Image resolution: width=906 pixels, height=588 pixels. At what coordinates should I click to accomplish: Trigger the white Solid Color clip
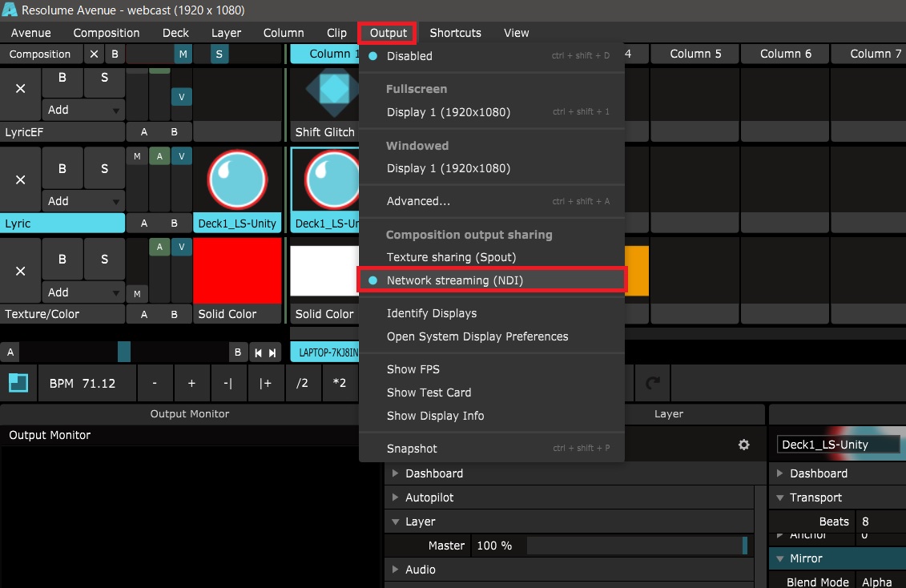click(x=324, y=271)
